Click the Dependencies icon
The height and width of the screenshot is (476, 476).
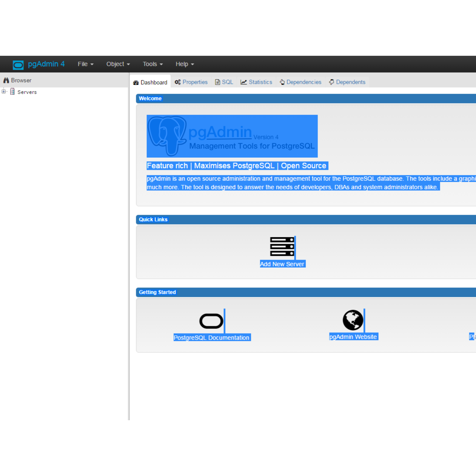point(282,82)
